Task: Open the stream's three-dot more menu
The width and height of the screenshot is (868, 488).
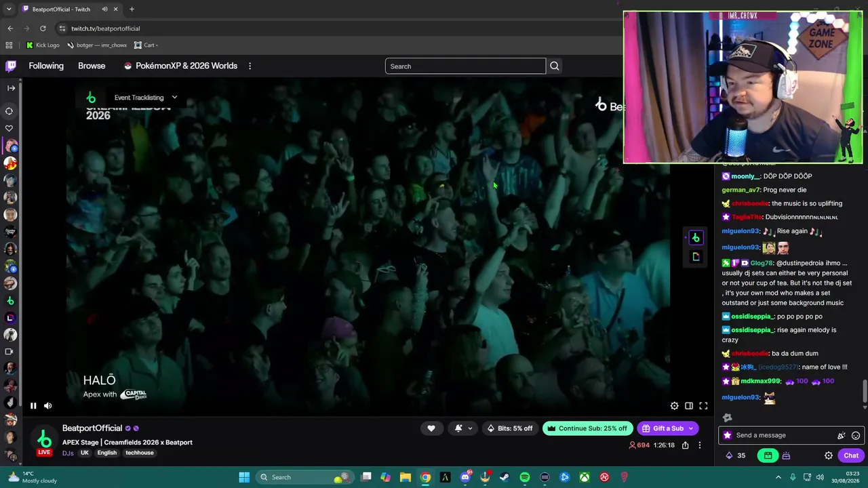Action: (x=700, y=445)
